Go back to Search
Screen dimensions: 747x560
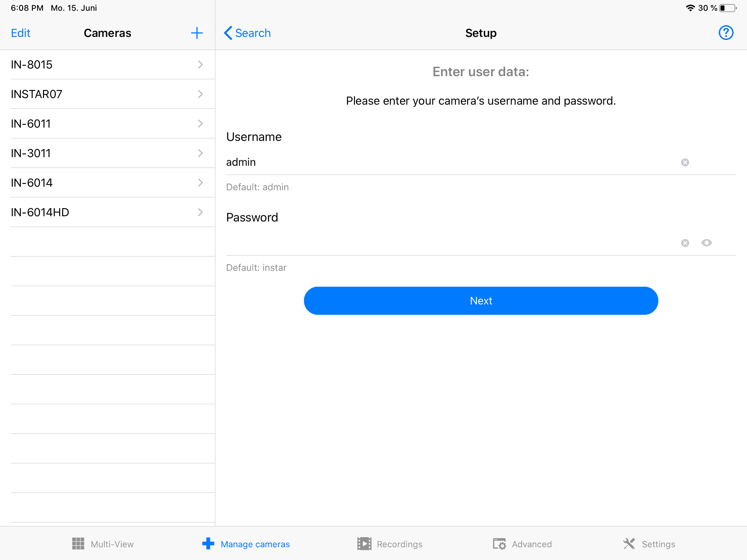(x=247, y=33)
